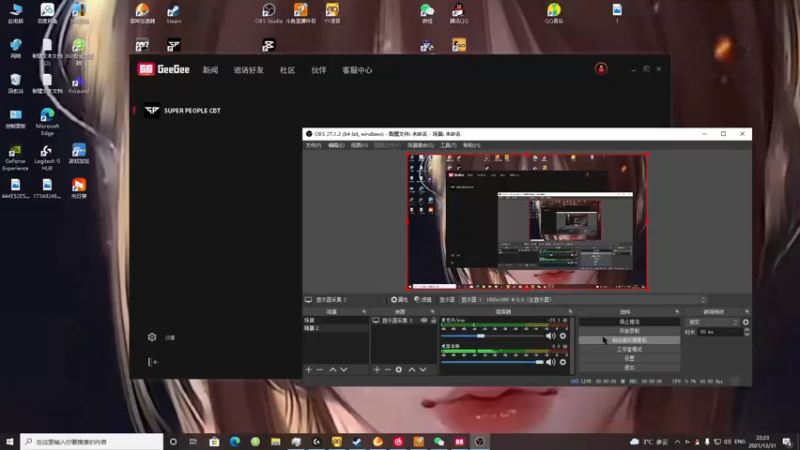Select the GeForce Experience desktop shortcut

(x=15, y=158)
